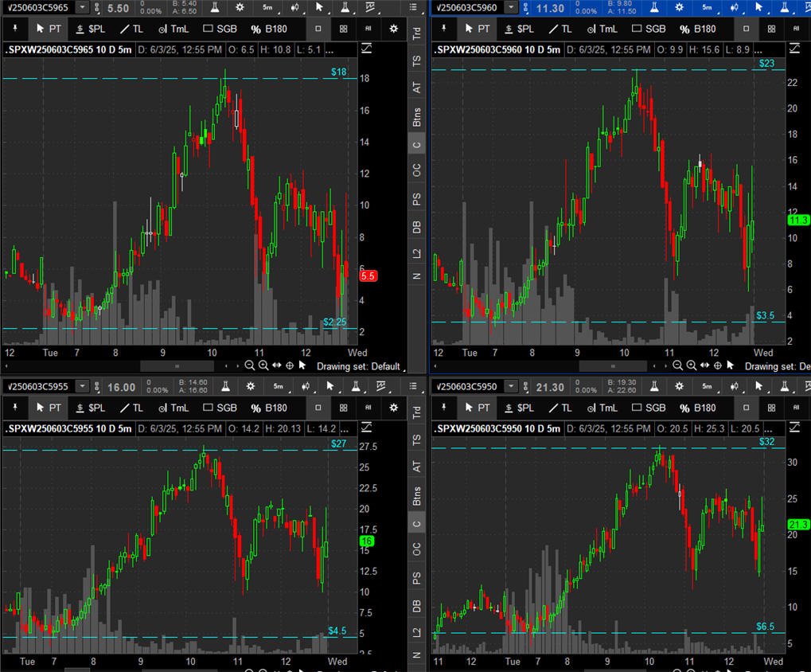Toggle four-grid view button above 5960 chart
The height and width of the screenshot is (672, 811).
tap(772, 29)
